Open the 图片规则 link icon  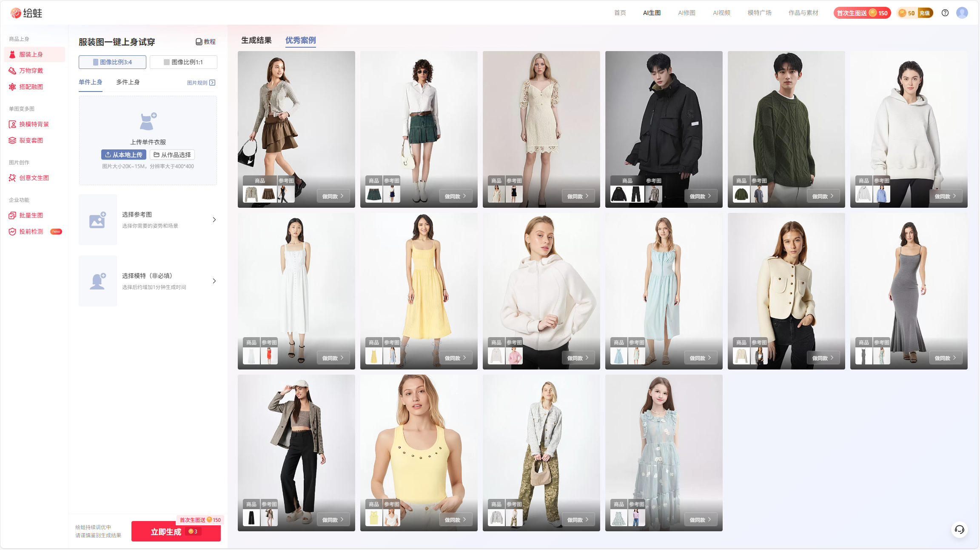click(x=212, y=83)
